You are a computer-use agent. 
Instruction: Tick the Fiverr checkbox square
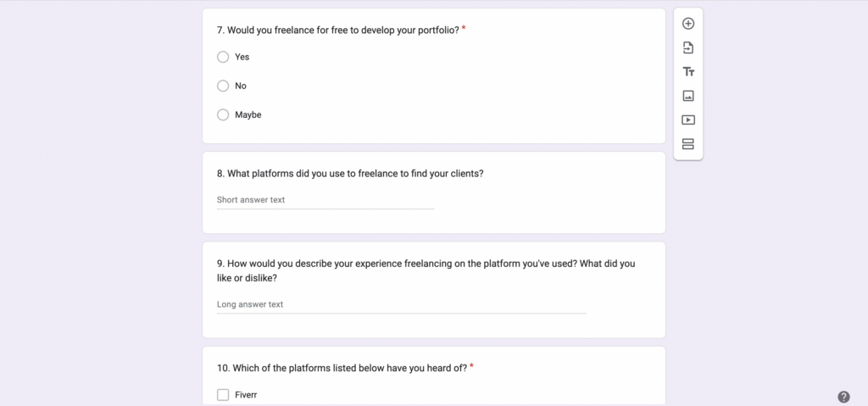click(223, 394)
